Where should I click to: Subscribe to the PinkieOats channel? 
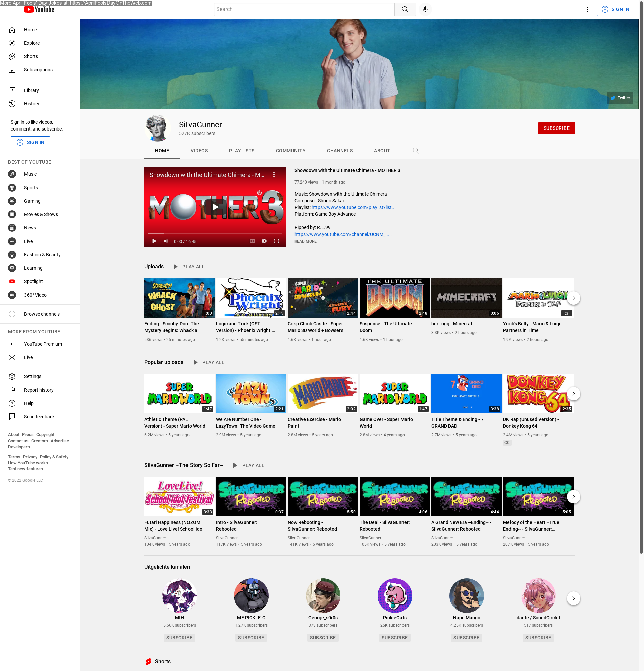click(x=394, y=638)
